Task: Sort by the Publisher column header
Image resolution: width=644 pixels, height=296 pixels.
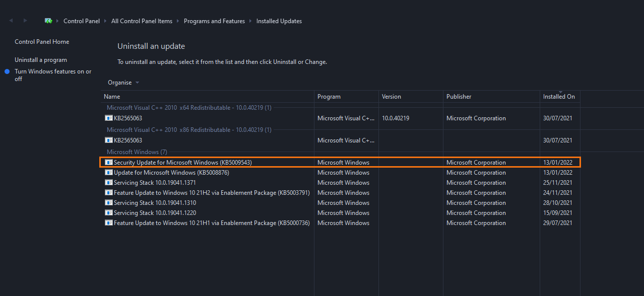Action: pyautogui.click(x=491, y=97)
